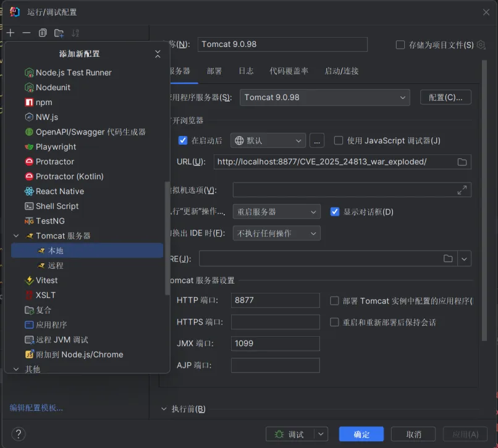Uncheck 显示对话框 checkbox

click(x=334, y=211)
